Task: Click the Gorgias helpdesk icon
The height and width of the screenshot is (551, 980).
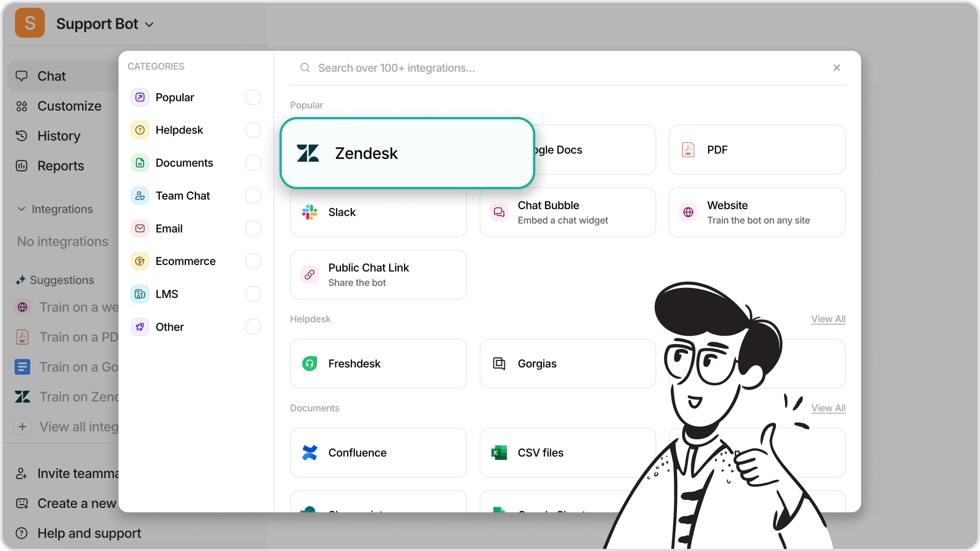Action: point(499,363)
